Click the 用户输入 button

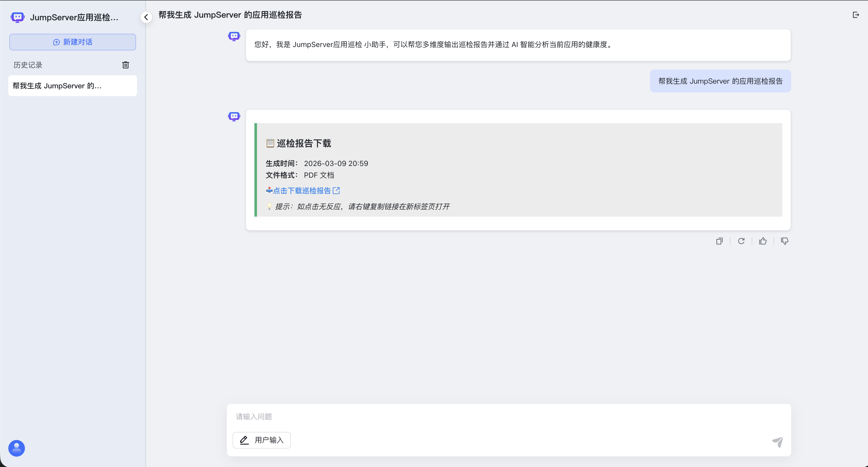pos(261,440)
